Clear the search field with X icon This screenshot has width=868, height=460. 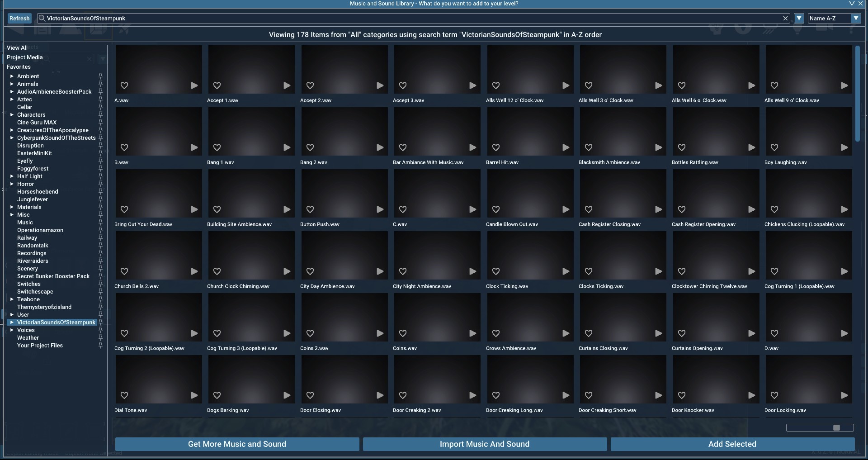click(x=785, y=19)
